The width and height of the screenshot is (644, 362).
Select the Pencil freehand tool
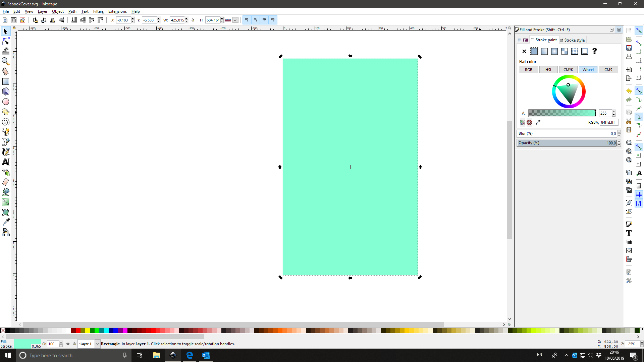coord(5,132)
